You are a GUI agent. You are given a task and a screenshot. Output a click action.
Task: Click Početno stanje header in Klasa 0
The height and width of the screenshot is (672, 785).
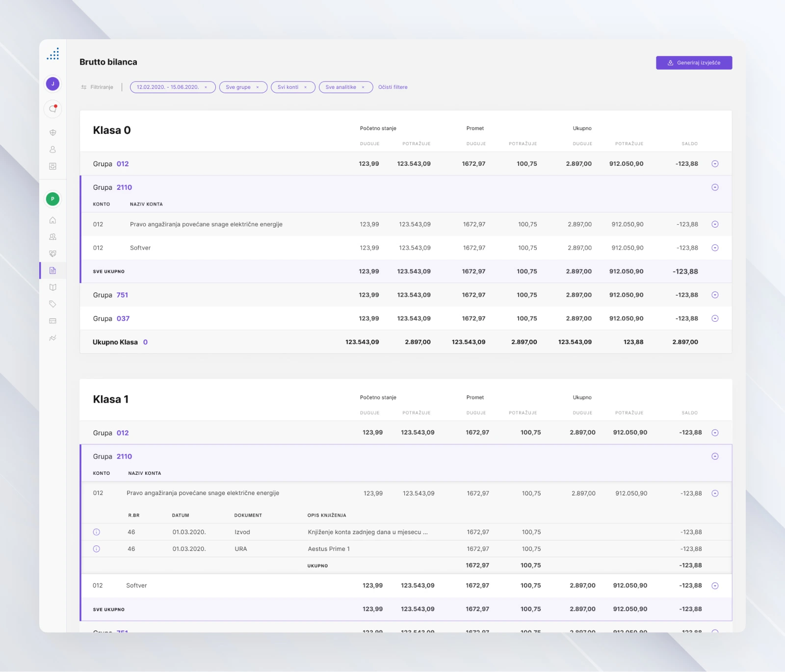378,129
